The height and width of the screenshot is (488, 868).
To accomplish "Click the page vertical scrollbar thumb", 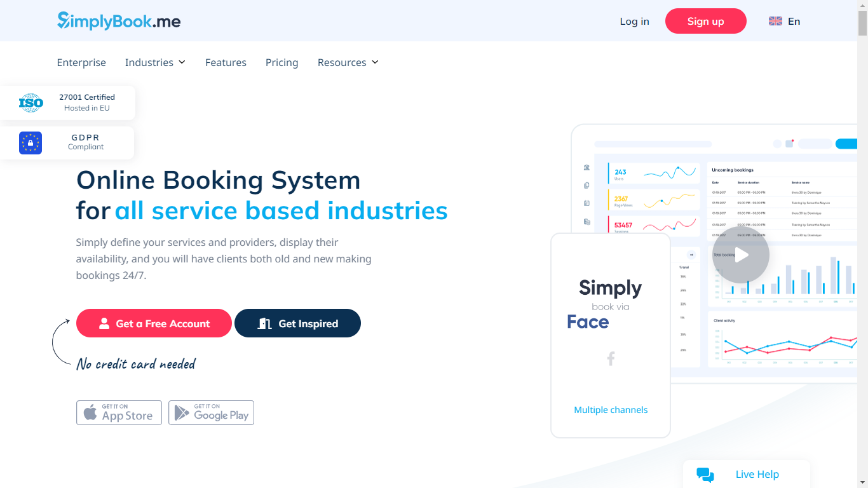I will click(x=862, y=22).
